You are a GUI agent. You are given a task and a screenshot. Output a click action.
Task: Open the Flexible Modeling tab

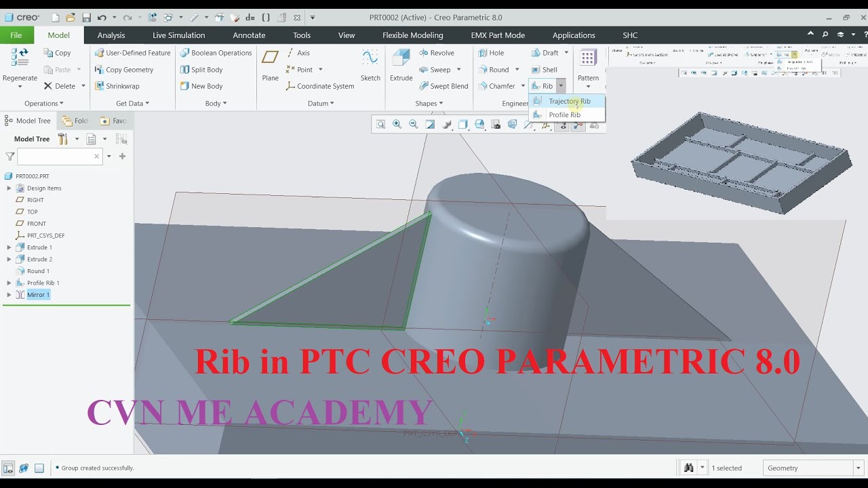pos(412,35)
